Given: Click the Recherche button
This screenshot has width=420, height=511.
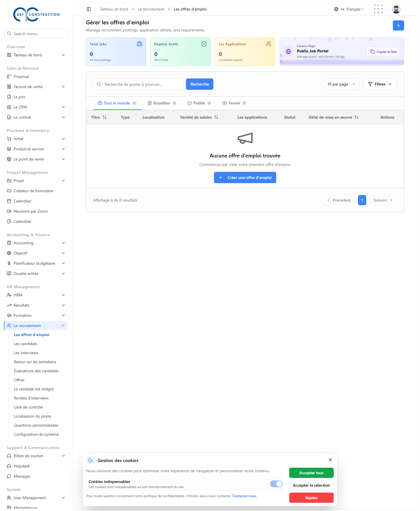Looking at the screenshot, I should (200, 84).
